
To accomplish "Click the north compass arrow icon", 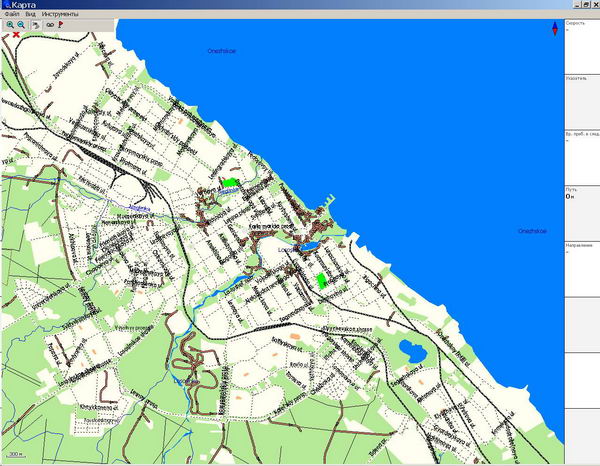I will 553,30.
